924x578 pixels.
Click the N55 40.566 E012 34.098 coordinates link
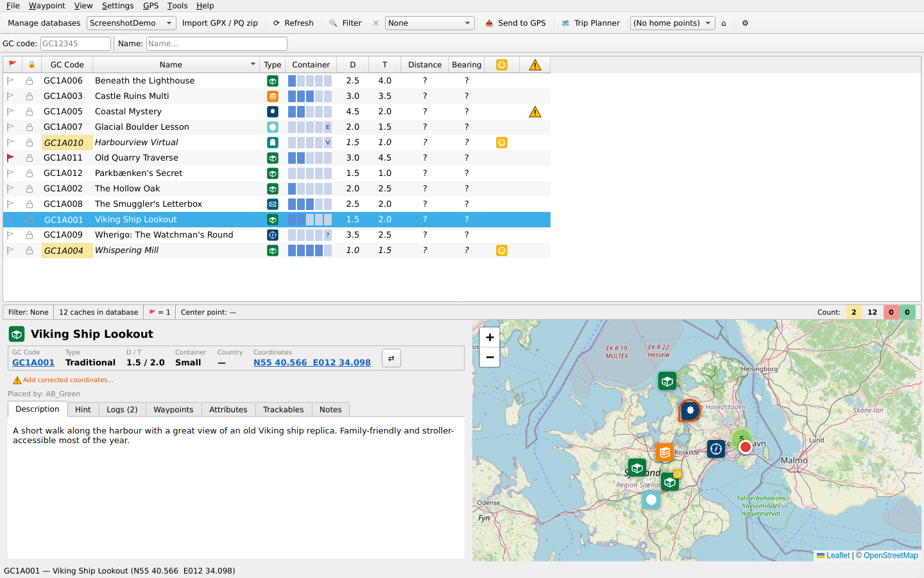pyautogui.click(x=312, y=363)
